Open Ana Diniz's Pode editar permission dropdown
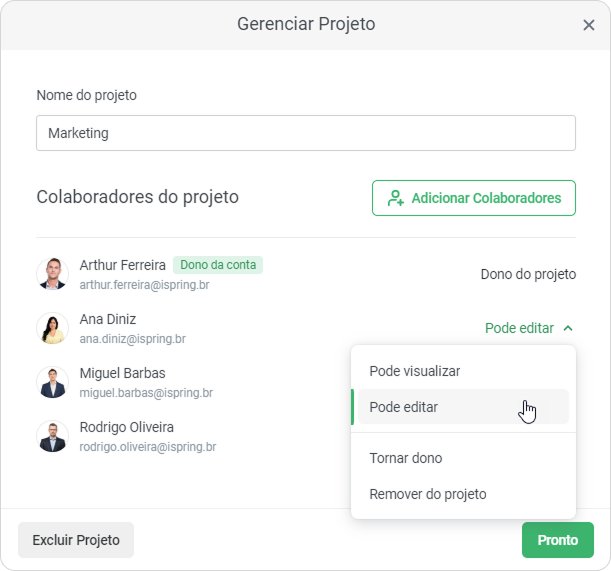 [x=519, y=328]
